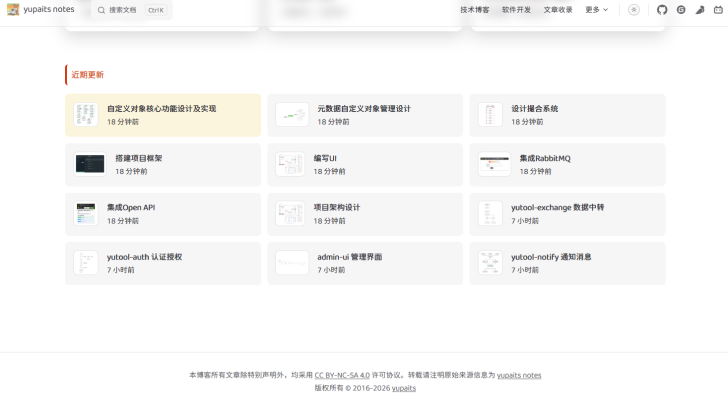The height and width of the screenshot is (399, 728).
Task: Click the Ctrl K shortcut badge
Action: tap(156, 10)
